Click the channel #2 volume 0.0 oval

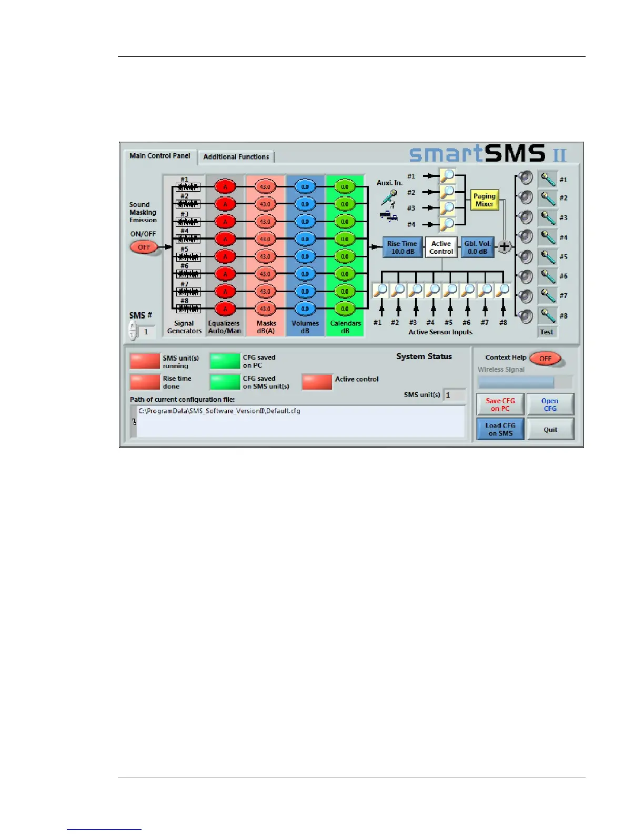click(x=305, y=204)
